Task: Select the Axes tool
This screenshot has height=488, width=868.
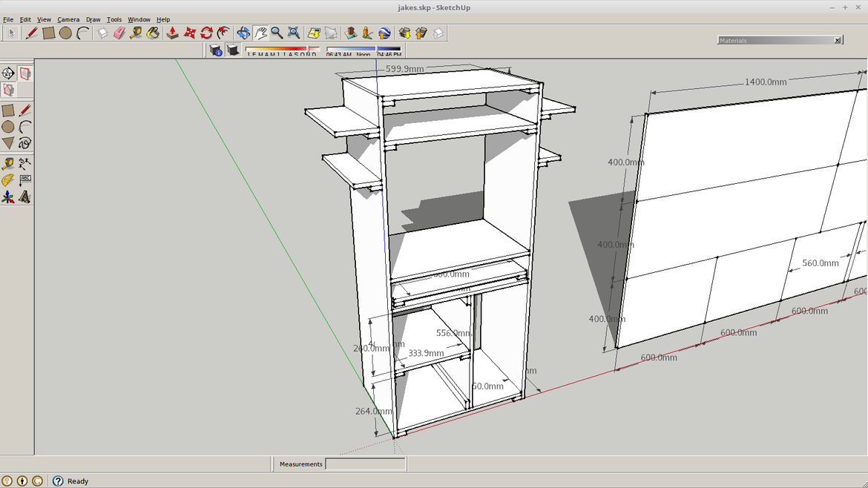Action: tap(7, 197)
